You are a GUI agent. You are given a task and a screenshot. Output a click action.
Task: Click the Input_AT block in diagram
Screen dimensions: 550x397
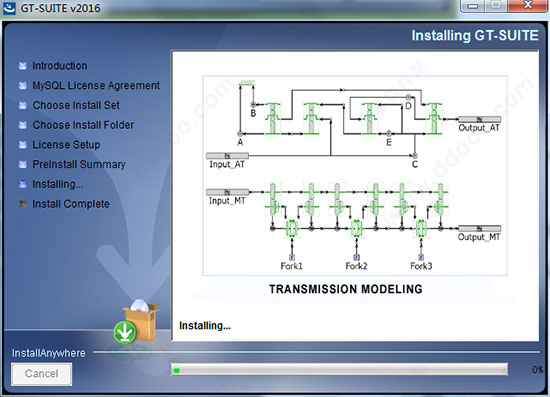pyautogui.click(x=227, y=156)
